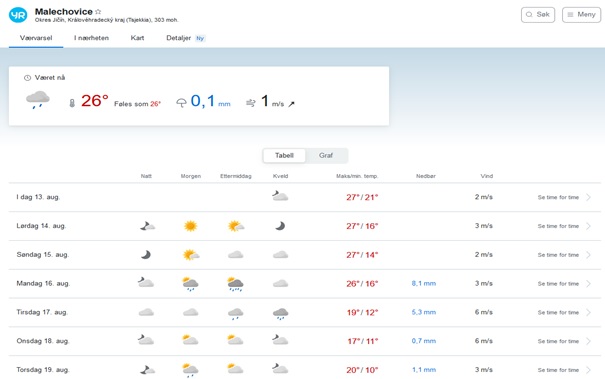Click the Kveld icon for Onsdag 18. aug.
The width and height of the screenshot is (605, 379).
(x=280, y=340)
